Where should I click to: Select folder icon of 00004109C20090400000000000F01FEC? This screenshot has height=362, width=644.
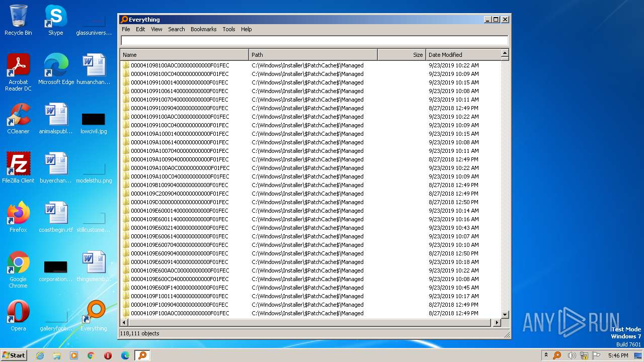[126, 194]
